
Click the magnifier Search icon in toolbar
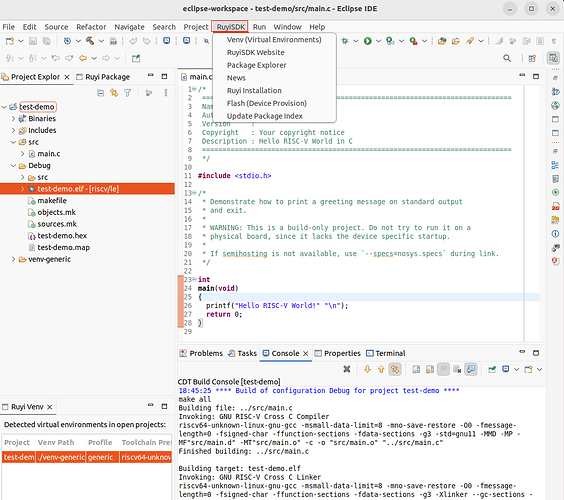click(507, 58)
